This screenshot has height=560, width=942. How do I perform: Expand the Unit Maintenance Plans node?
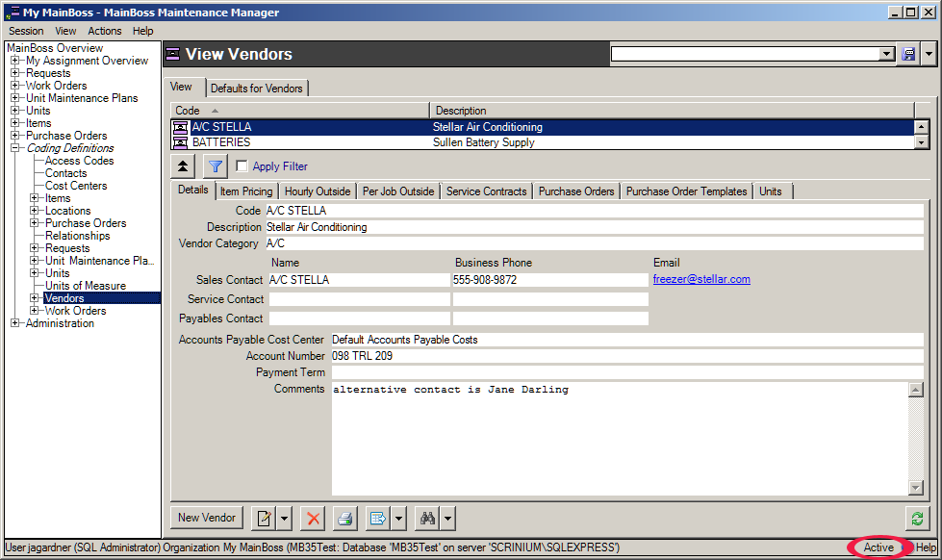pyautogui.click(x=15, y=98)
